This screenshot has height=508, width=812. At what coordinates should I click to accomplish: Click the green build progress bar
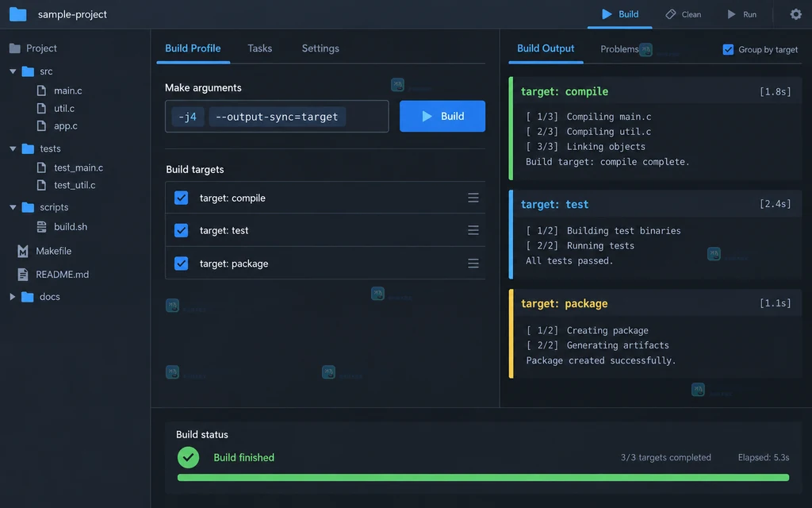(483, 477)
